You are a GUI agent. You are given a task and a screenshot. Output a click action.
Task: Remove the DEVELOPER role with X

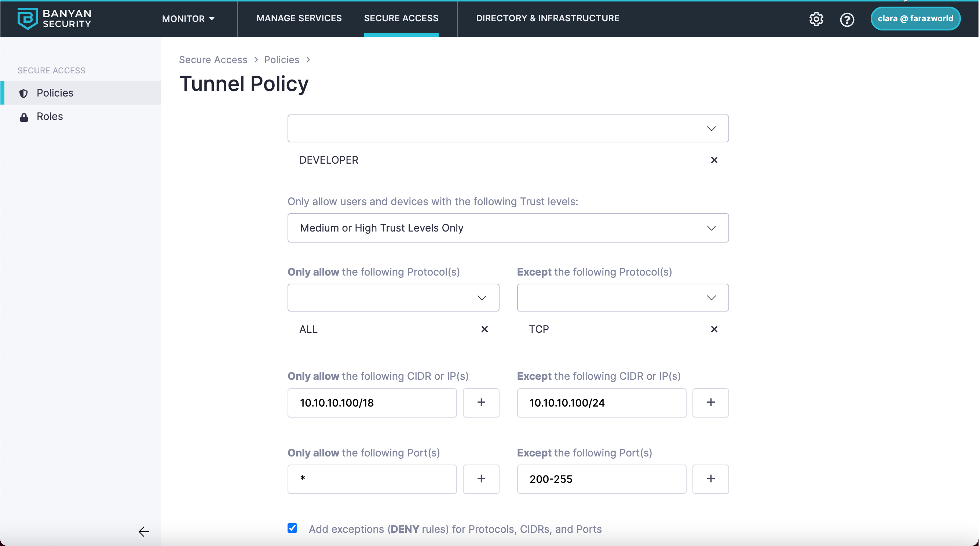pos(714,160)
